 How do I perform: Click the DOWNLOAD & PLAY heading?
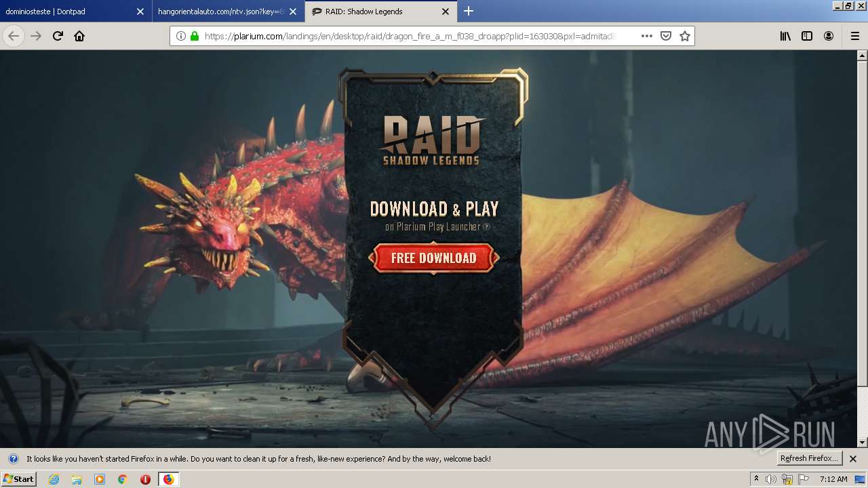(x=434, y=209)
